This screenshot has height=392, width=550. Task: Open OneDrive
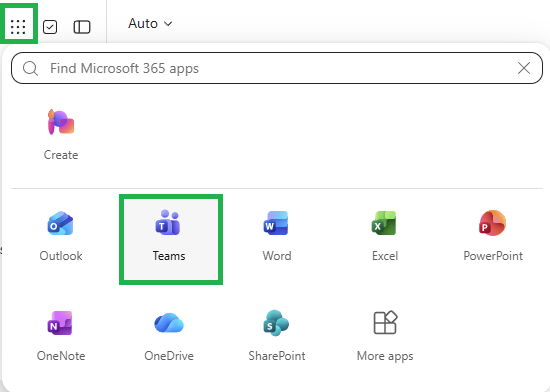point(169,337)
